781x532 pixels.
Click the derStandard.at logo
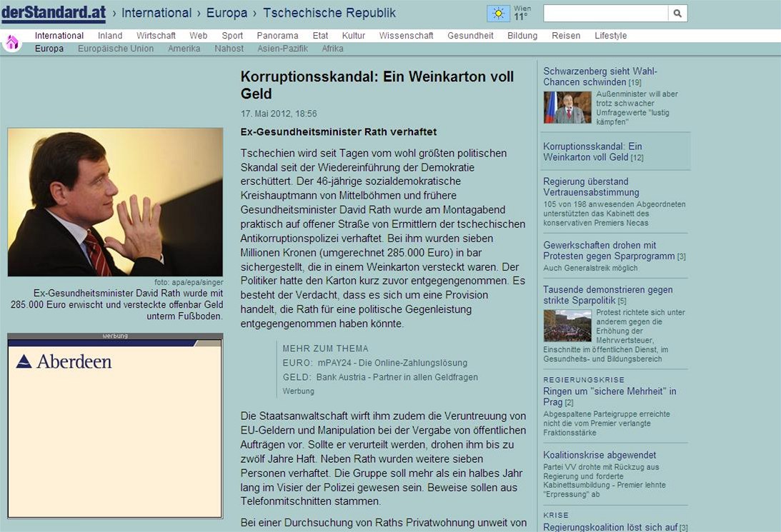tap(54, 13)
